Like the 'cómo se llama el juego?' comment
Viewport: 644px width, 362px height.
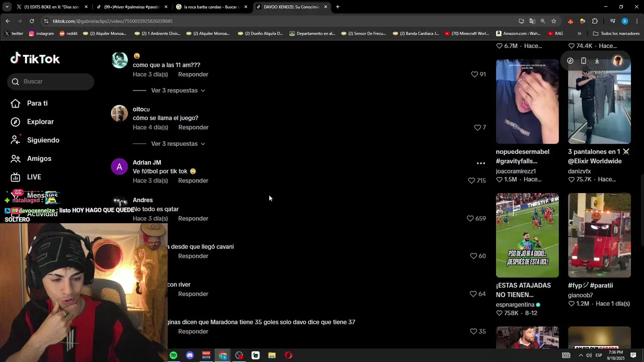click(x=477, y=127)
